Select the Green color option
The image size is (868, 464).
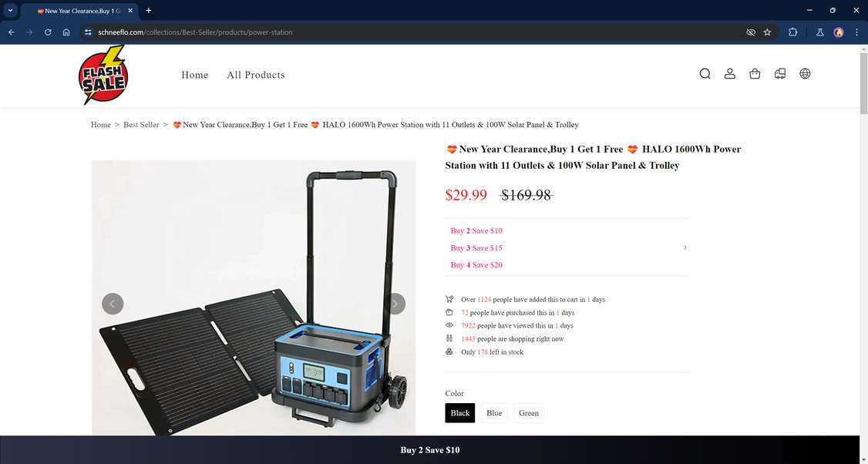(529, 413)
